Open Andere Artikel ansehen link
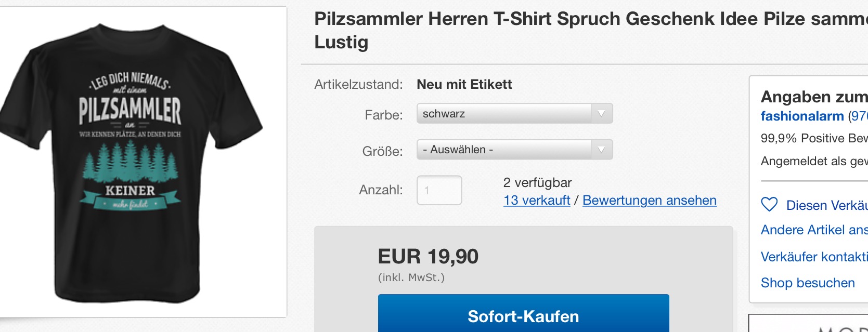The height and width of the screenshot is (332, 868). pyautogui.click(x=814, y=230)
